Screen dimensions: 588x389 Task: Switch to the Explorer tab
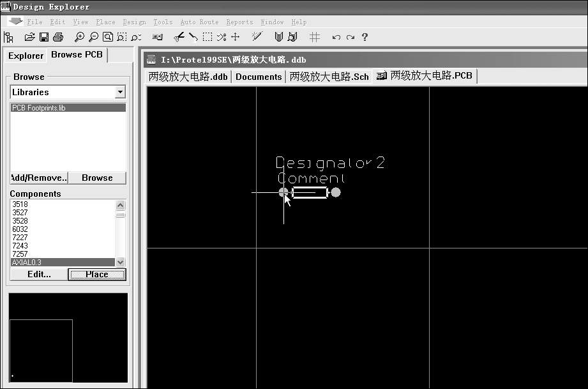point(26,56)
